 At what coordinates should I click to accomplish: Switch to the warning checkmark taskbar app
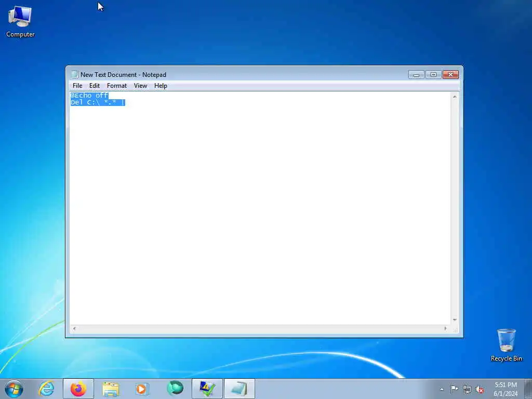click(x=207, y=389)
